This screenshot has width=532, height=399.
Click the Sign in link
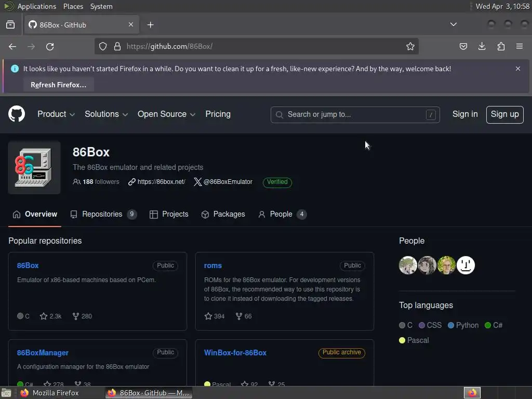(465, 114)
